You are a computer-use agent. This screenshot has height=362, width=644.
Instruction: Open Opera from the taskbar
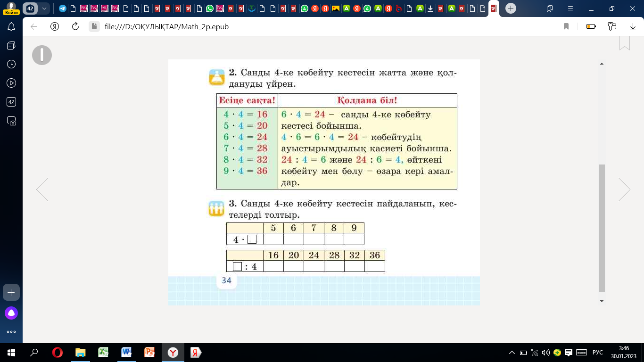tap(58, 353)
